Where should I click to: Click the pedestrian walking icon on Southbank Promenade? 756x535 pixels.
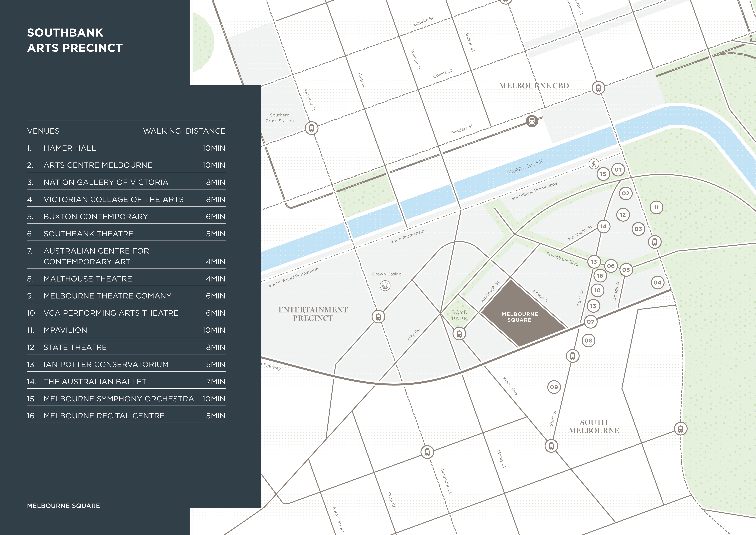point(594,164)
